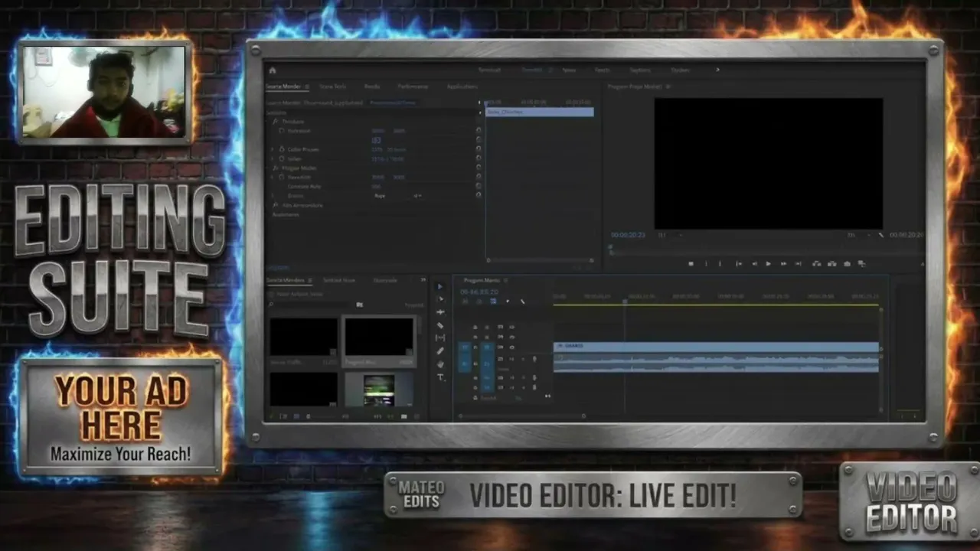This screenshot has width=980, height=551.
Task: Open the blend mode dropdown in Effect Controls
Action: pyautogui.click(x=397, y=196)
